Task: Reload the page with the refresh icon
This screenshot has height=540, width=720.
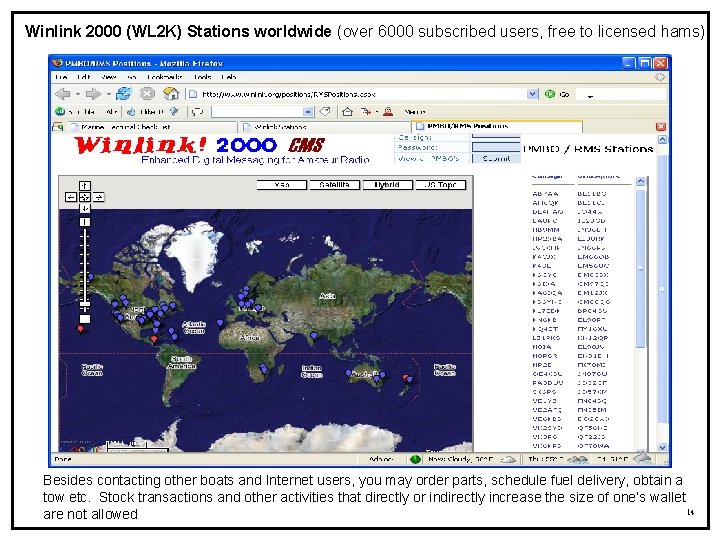Action: coord(123,94)
